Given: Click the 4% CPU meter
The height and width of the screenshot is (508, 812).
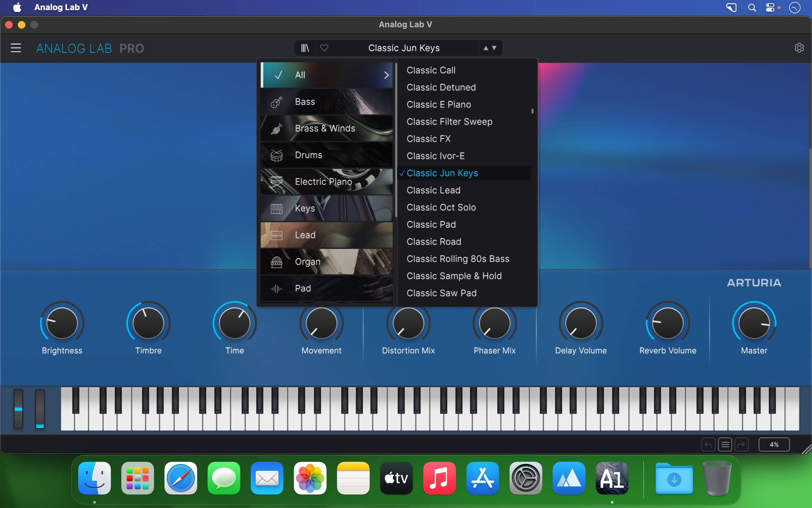Looking at the screenshot, I should point(774,444).
